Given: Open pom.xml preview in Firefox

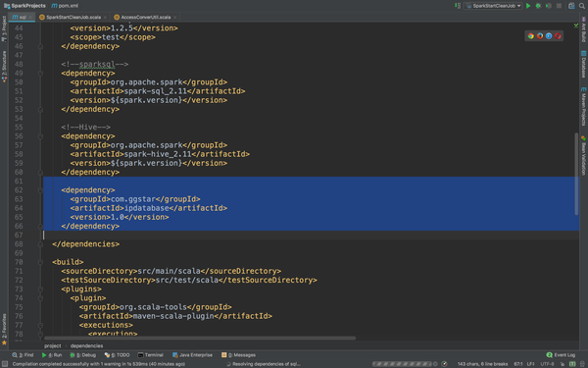Looking at the screenshot, I should click(540, 36).
